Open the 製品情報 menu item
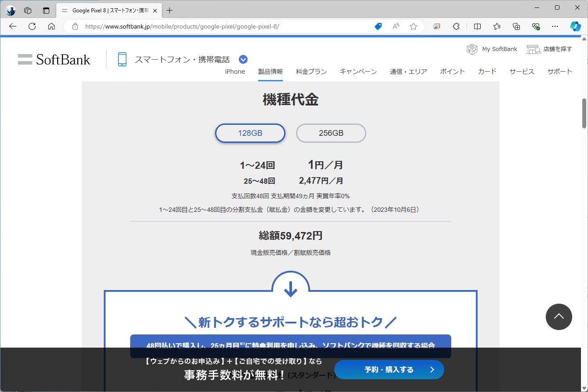The image size is (588, 392). click(x=270, y=72)
